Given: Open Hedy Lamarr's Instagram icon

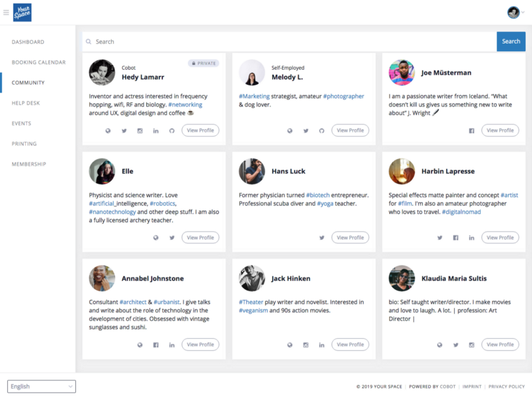Looking at the screenshot, I should point(140,130).
